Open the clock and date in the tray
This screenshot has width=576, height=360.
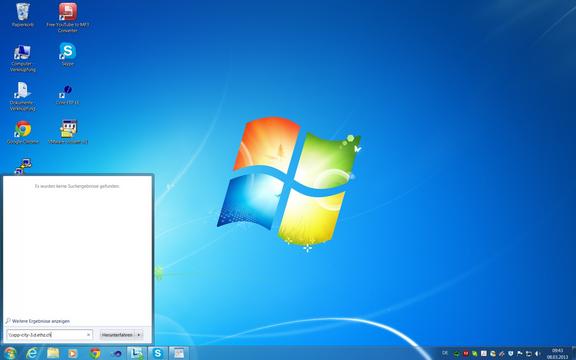[557, 354]
